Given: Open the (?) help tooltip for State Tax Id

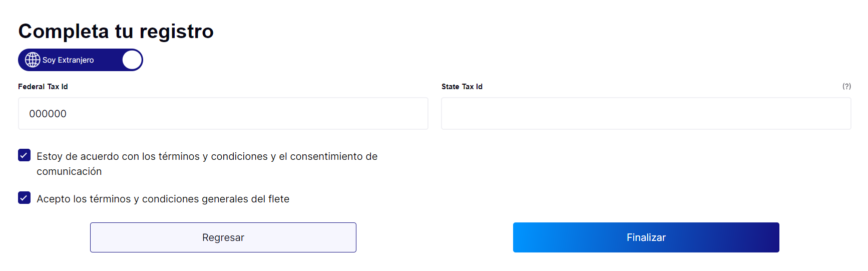Looking at the screenshot, I should [x=846, y=86].
